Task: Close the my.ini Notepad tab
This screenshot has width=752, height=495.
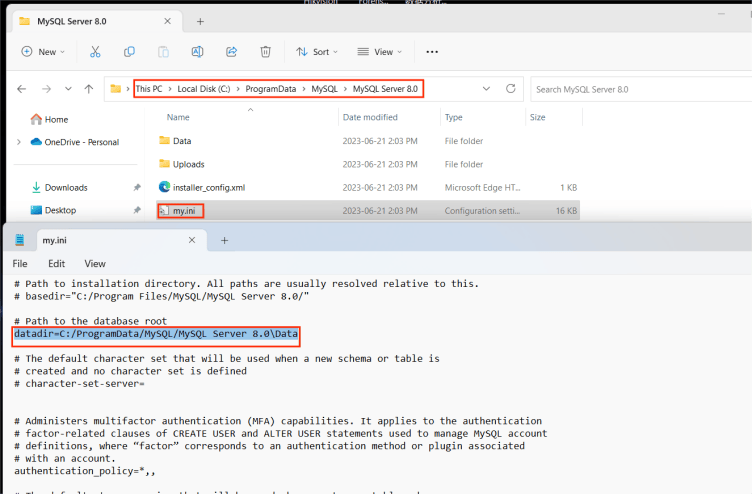Action: [192, 240]
